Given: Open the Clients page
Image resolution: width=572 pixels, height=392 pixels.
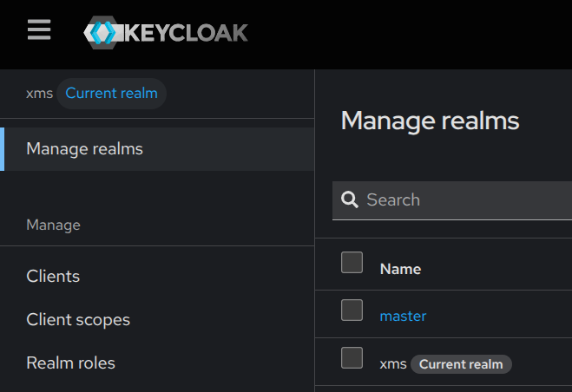Looking at the screenshot, I should tap(53, 276).
